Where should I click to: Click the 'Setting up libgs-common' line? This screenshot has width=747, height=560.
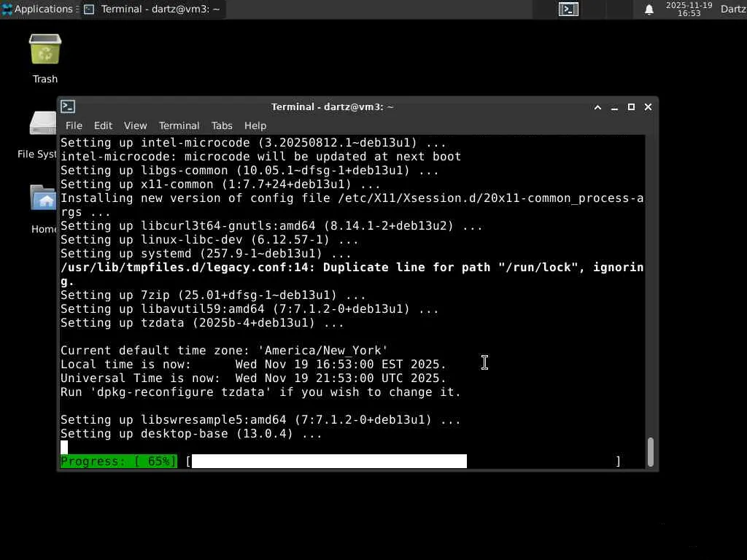[x=249, y=171]
